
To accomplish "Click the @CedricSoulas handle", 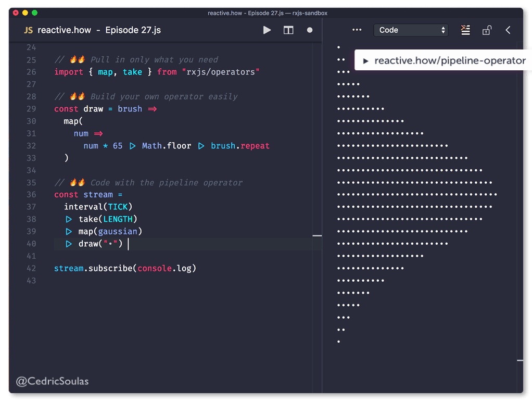I will tap(52, 381).
